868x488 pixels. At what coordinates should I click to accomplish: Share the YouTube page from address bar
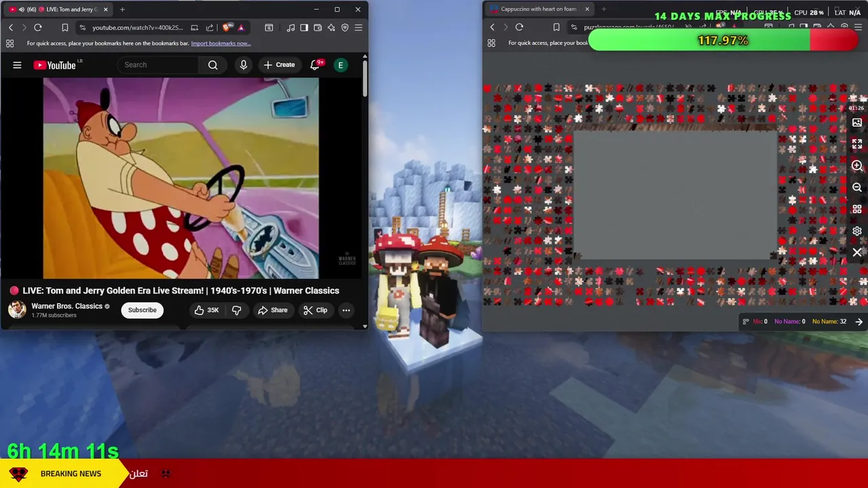(210, 27)
